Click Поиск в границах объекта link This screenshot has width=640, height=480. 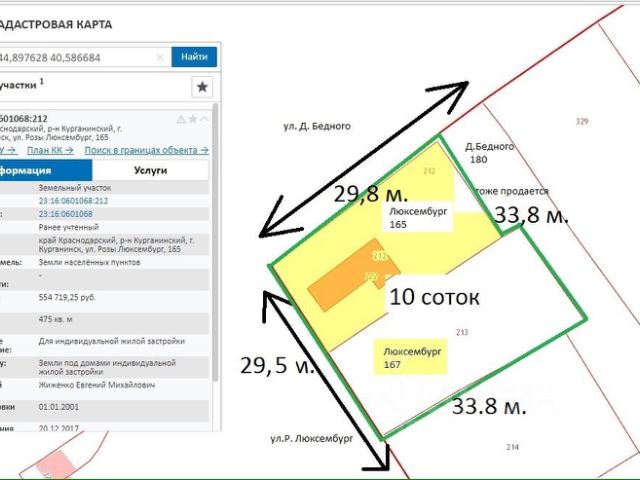[146, 150]
